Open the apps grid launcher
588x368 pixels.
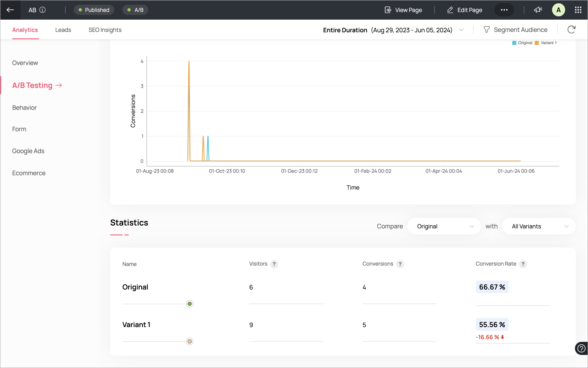(578, 10)
